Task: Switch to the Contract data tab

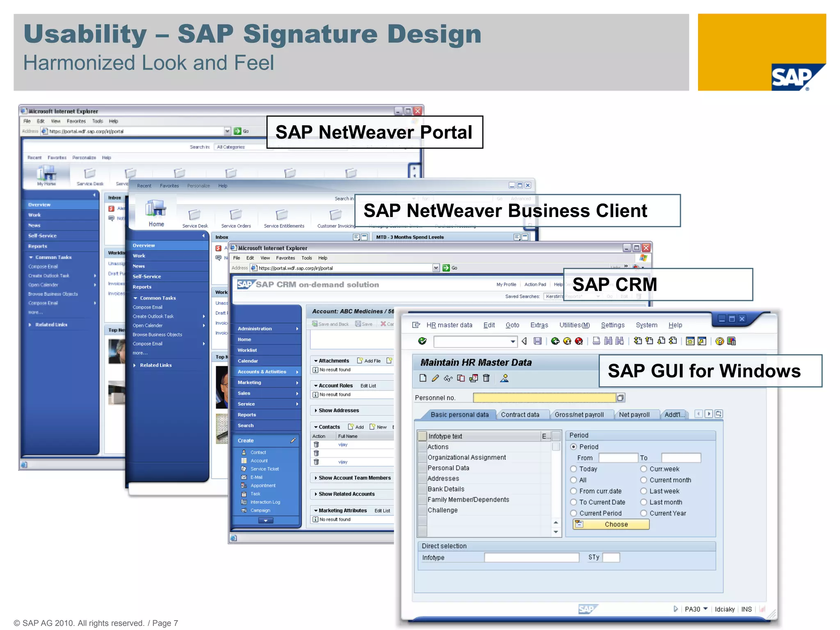Action: 520,415
